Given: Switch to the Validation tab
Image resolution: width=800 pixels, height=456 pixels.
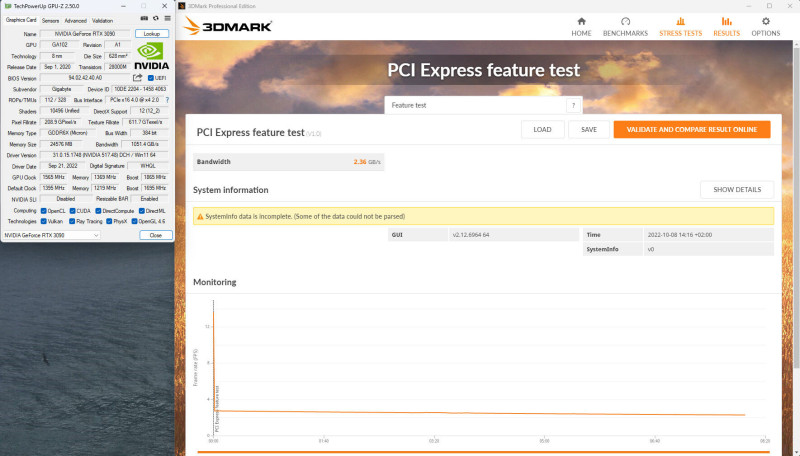Looking at the screenshot, I should [x=103, y=21].
